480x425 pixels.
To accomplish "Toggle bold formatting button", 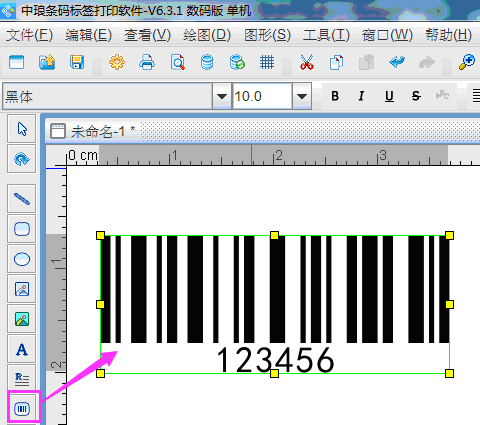I will (335, 96).
